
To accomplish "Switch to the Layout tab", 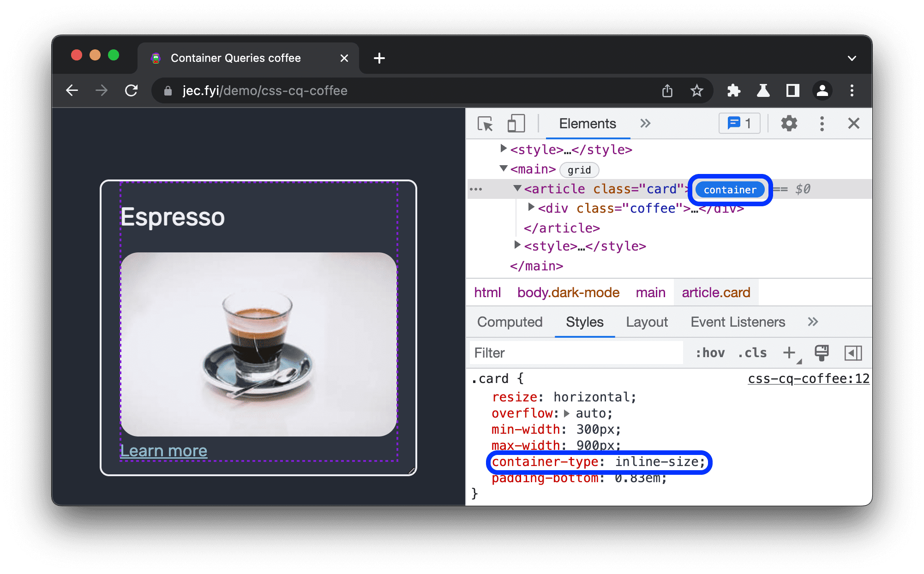I will tap(646, 323).
